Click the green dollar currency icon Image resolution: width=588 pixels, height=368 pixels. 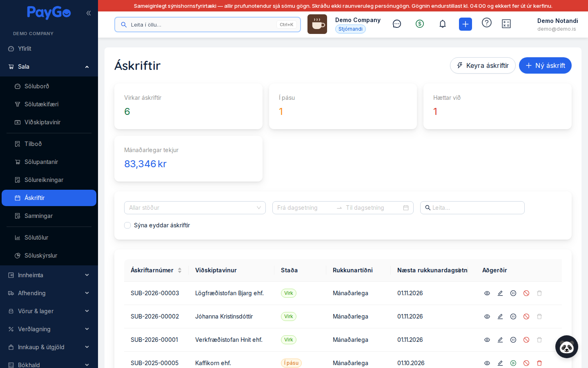pos(420,24)
